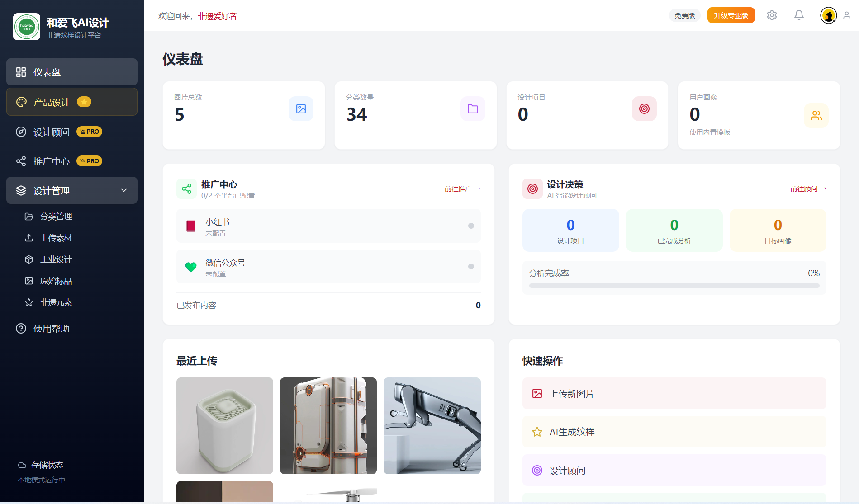Click the 已发布内容 row
This screenshot has height=504, width=859.
click(328, 305)
